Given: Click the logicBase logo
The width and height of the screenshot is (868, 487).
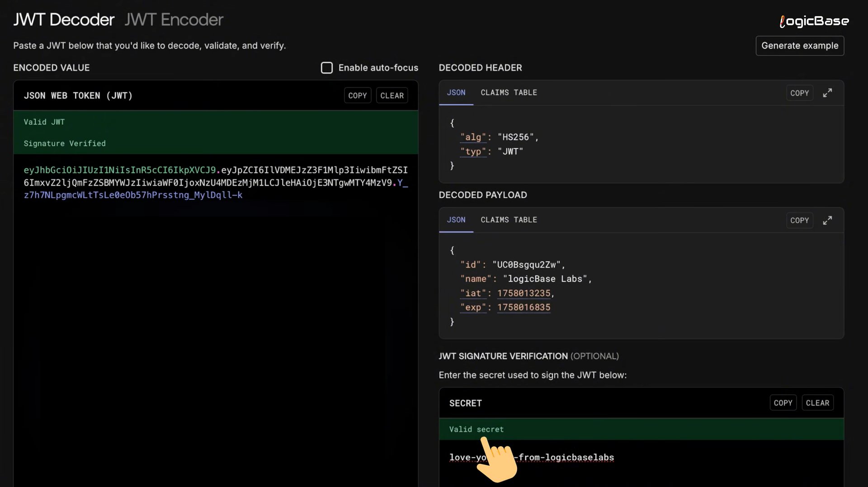Looking at the screenshot, I should pyautogui.click(x=814, y=21).
